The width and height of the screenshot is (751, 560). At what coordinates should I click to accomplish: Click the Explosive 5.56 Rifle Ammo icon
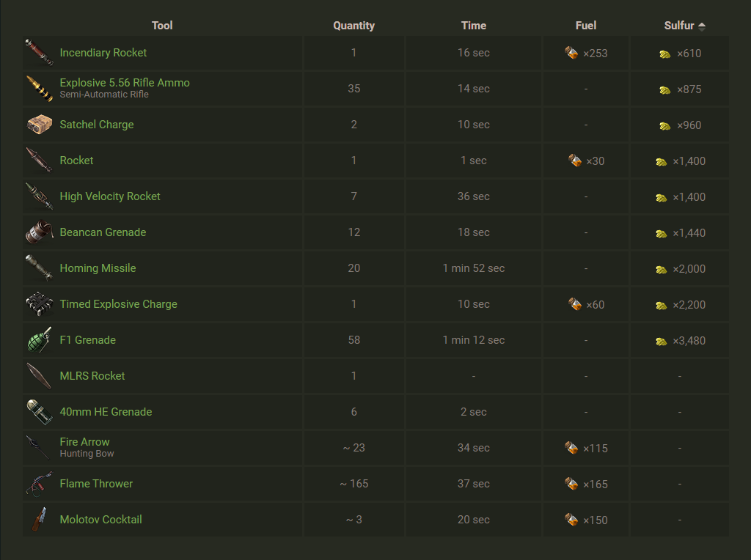pyautogui.click(x=39, y=89)
